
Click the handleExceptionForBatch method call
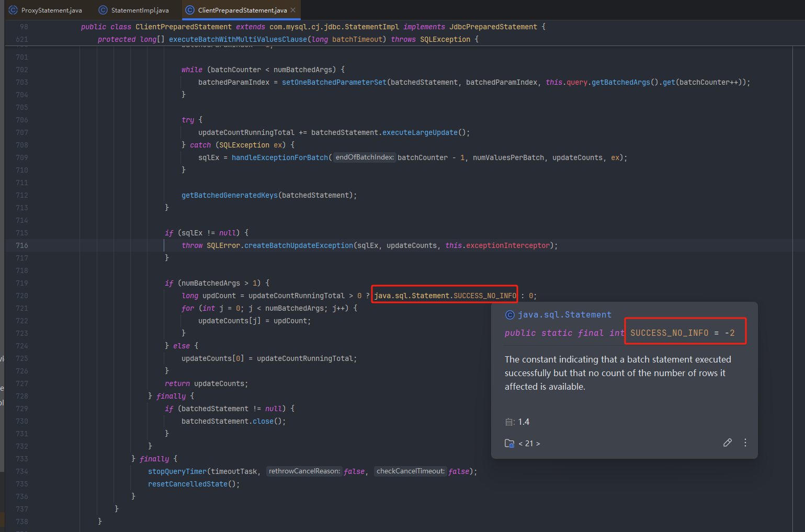tap(279, 157)
